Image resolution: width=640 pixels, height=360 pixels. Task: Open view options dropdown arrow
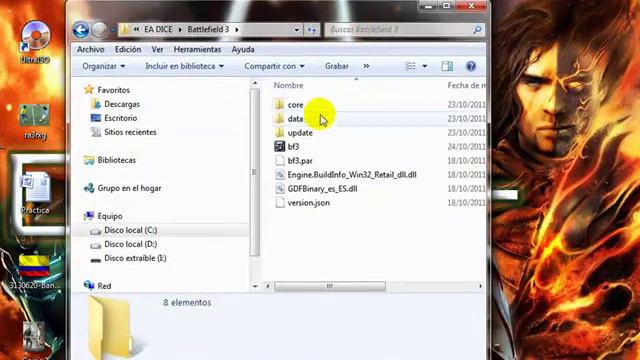425,66
